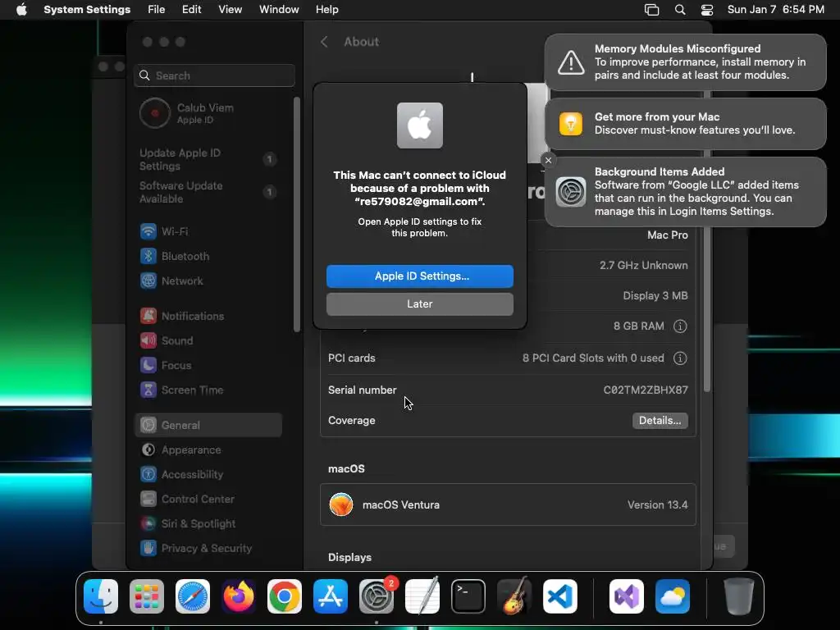Launch Firefox from the Dock
840x630 pixels.
coord(239,596)
